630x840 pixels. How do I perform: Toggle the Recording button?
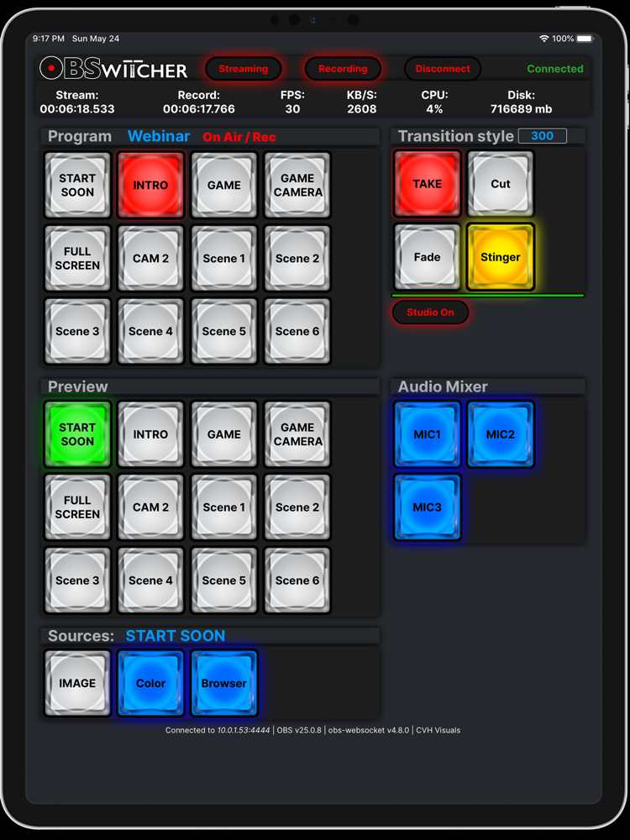pos(343,69)
